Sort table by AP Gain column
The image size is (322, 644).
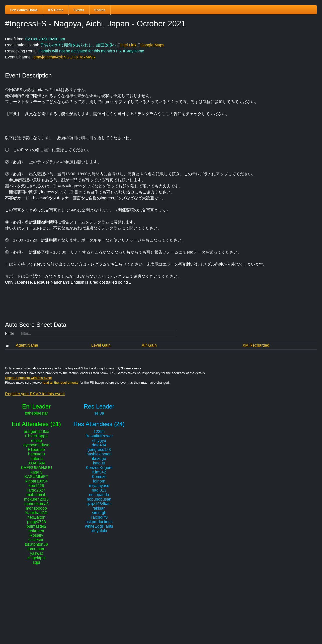149,345
